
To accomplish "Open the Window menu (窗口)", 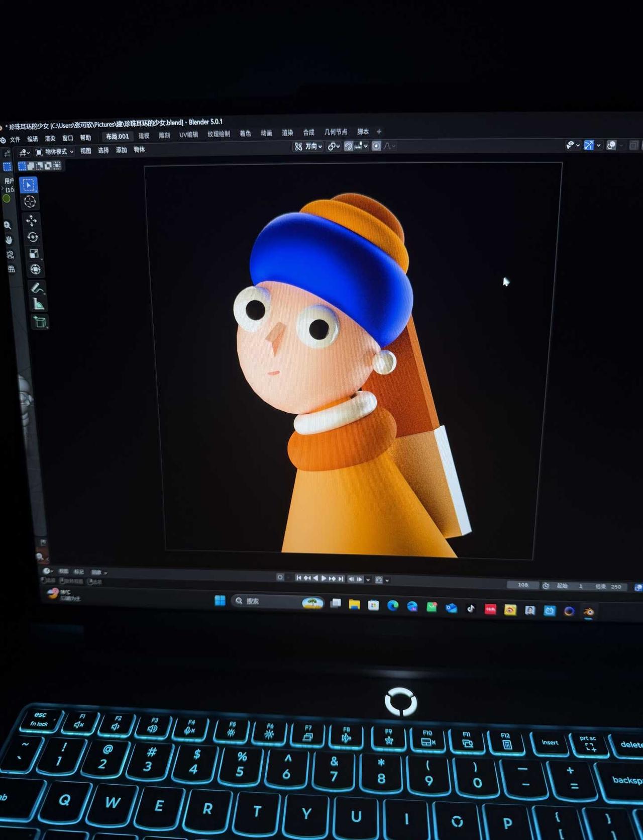I will click(68, 138).
